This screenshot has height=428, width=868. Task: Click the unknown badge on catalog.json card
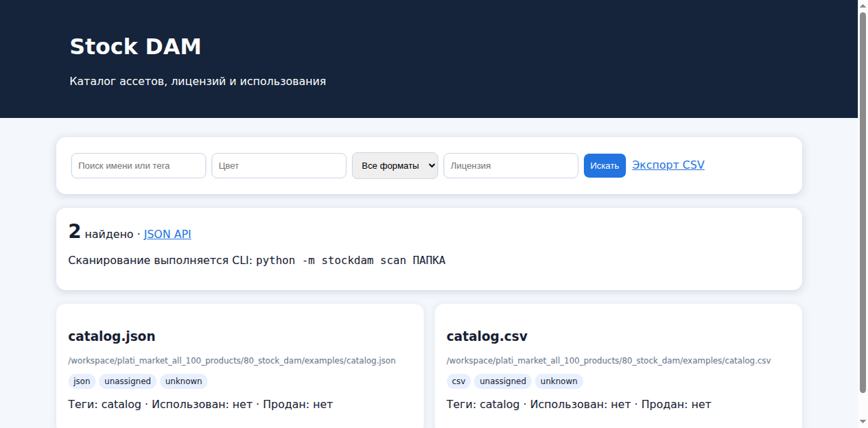pos(184,381)
